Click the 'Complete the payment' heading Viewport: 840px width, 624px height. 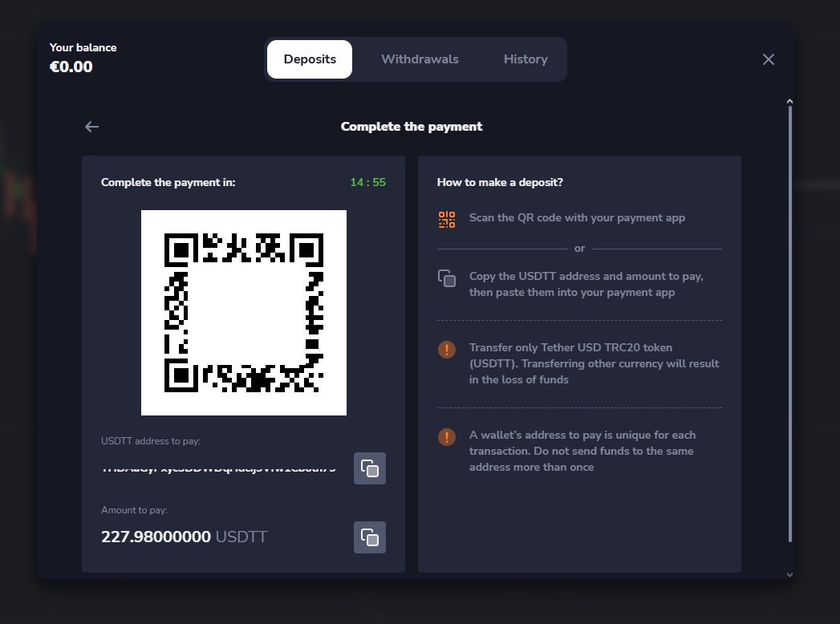tap(412, 127)
